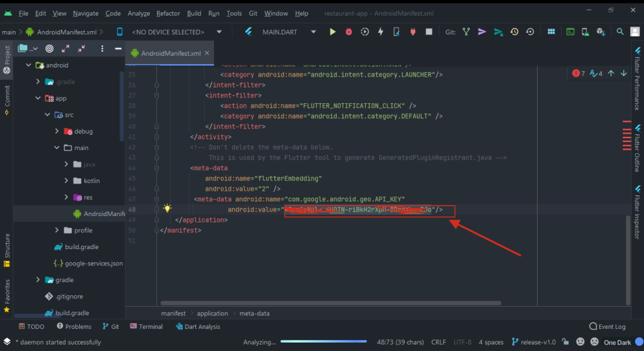This screenshot has height=351, width=644.
Task: Click the Git push green arrow icon
Action: [x=498, y=32]
